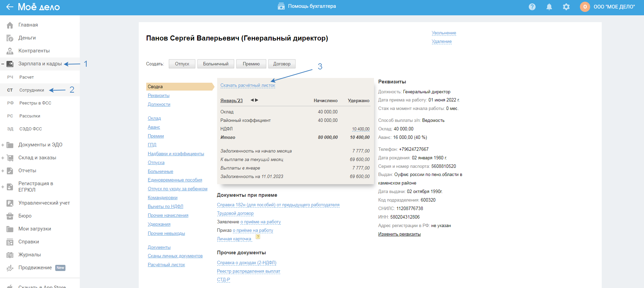Viewport: 644px width, 288px height.
Task: Click the Больничный create button
Action: pyautogui.click(x=216, y=64)
